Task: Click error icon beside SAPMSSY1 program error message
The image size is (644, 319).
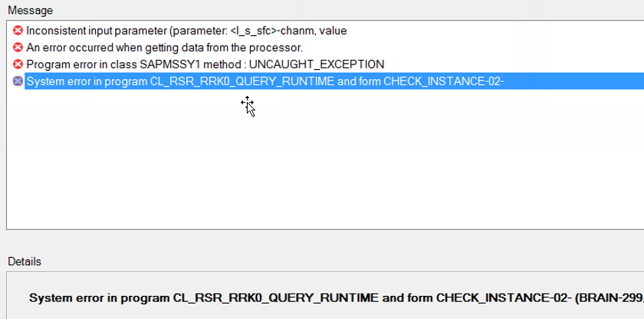Action: coord(18,64)
